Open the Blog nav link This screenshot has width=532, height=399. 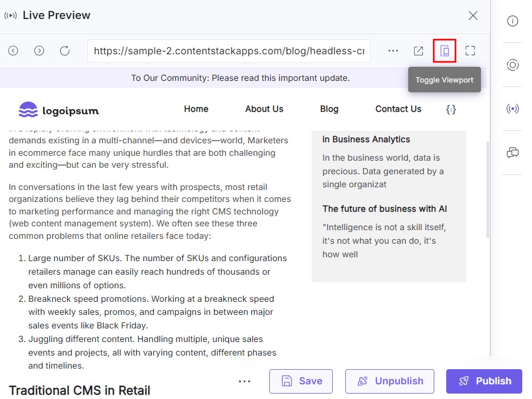point(329,109)
